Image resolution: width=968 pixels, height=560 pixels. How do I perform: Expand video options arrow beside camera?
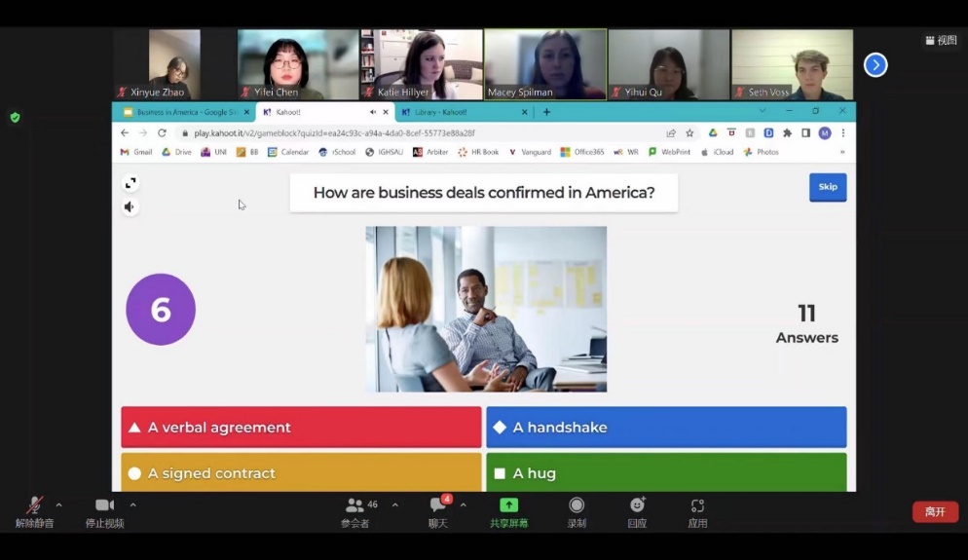pyautogui.click(x=132, y=504)
